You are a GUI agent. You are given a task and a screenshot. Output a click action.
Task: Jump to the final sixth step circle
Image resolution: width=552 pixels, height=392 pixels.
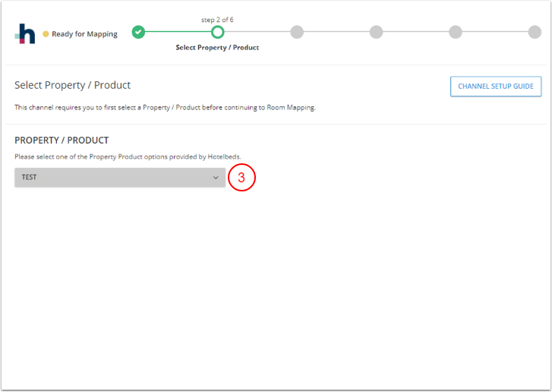click(535, 32)
